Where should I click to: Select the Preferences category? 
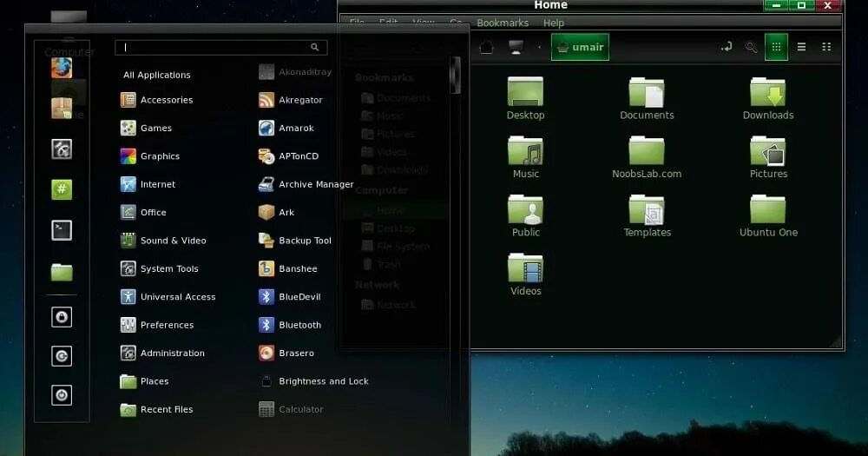click(156, 325)
